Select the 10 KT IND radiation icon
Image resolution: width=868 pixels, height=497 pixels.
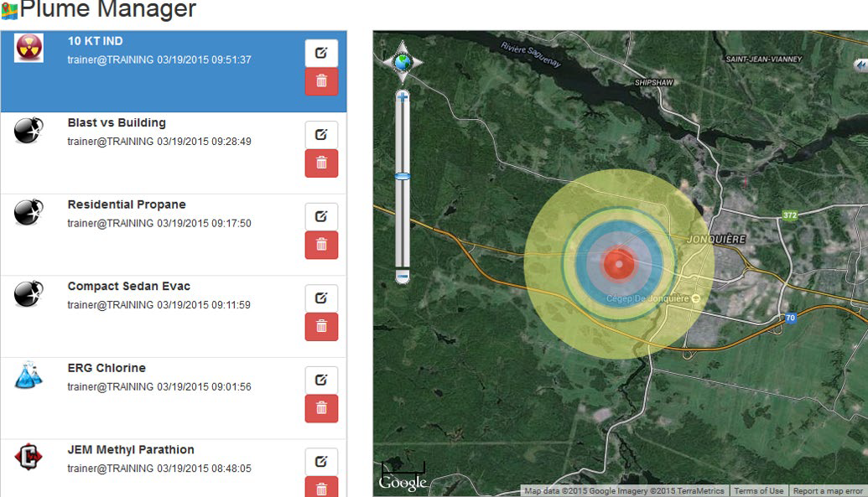pos(29,48)
